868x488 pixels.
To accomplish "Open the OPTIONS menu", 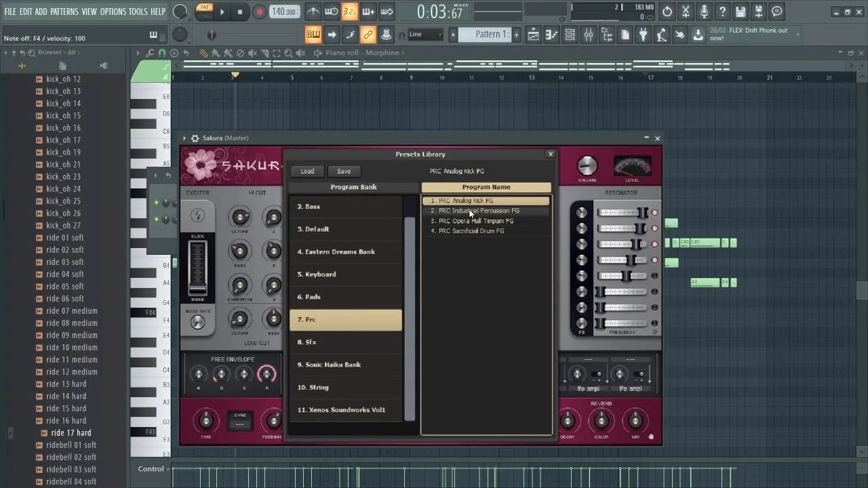I will click(113, 12).
